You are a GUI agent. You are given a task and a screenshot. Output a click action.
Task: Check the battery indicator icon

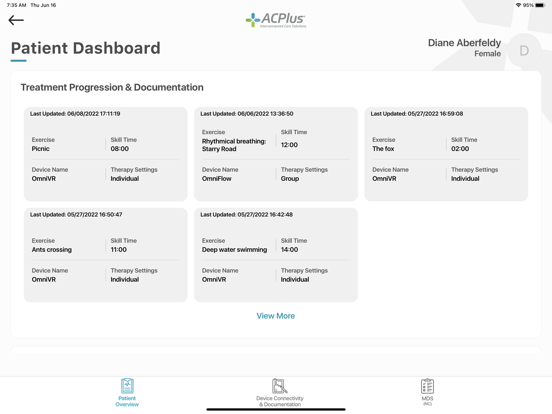[540, 5]
